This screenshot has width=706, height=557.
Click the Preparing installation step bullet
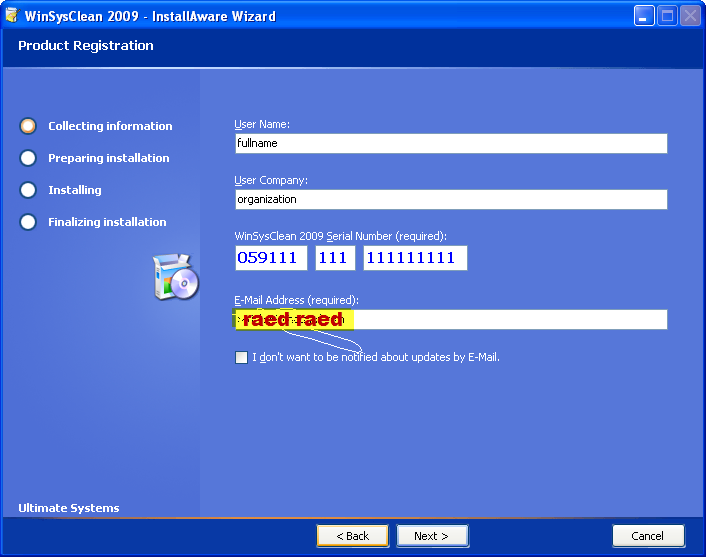click(x=28, y=158)
